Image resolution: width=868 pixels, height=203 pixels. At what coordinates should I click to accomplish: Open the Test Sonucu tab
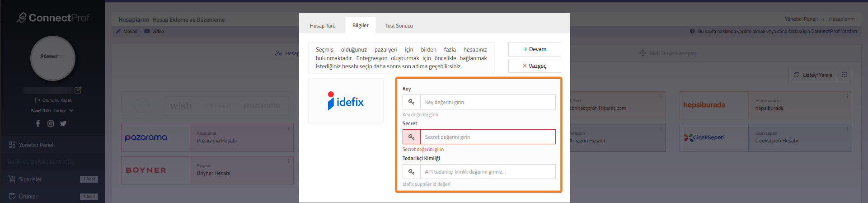[399, 26]
